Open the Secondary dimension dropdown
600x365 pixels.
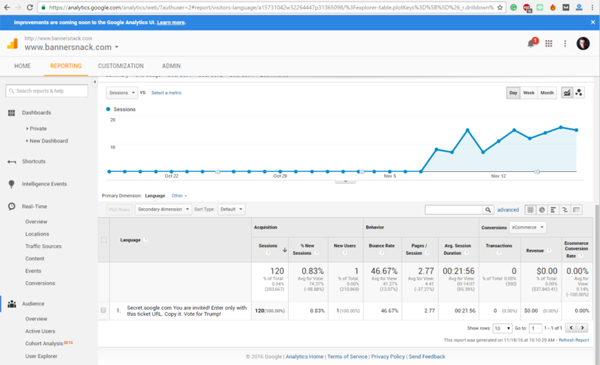pos(163,209)
